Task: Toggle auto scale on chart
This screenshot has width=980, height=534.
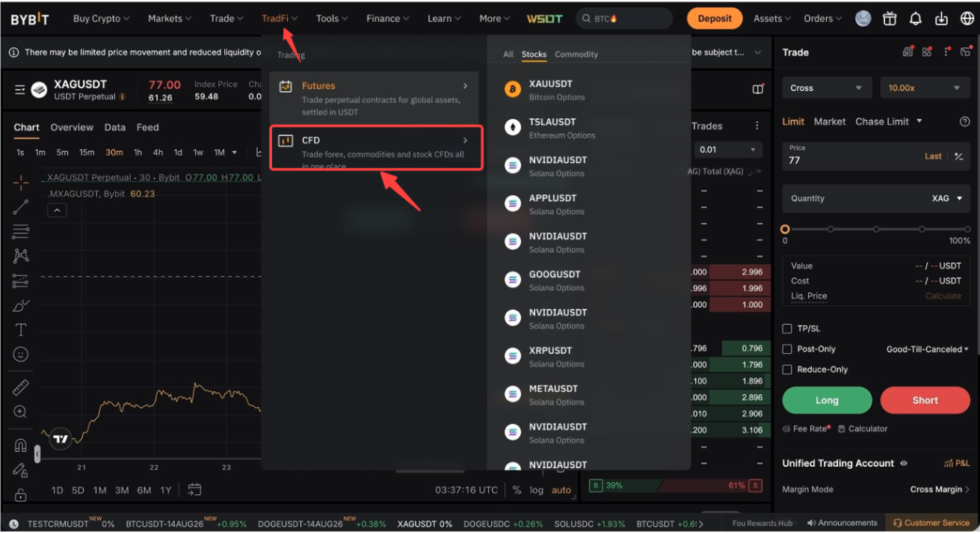Action: 561,490
